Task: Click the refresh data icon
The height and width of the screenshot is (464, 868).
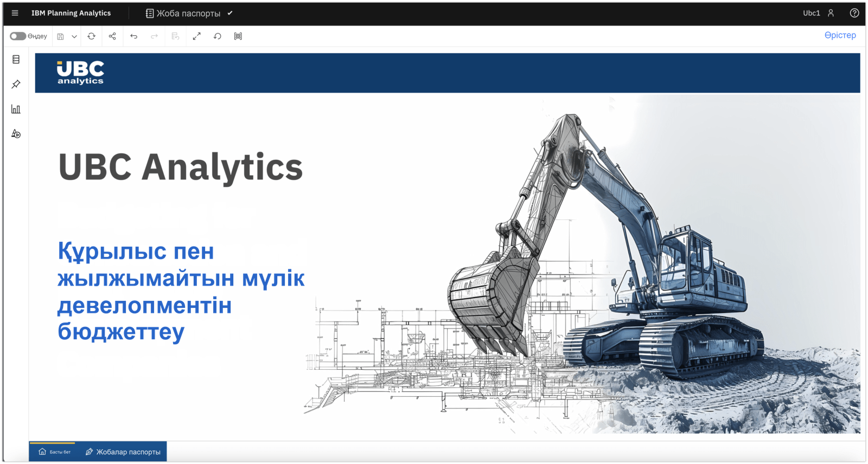Action: pyautogui.click(x=91, y=36)
